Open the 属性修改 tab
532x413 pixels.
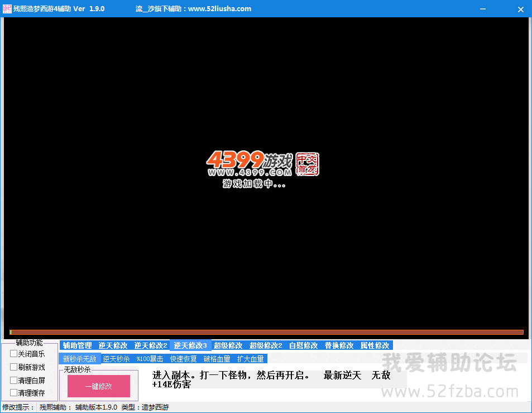point(375,345)
